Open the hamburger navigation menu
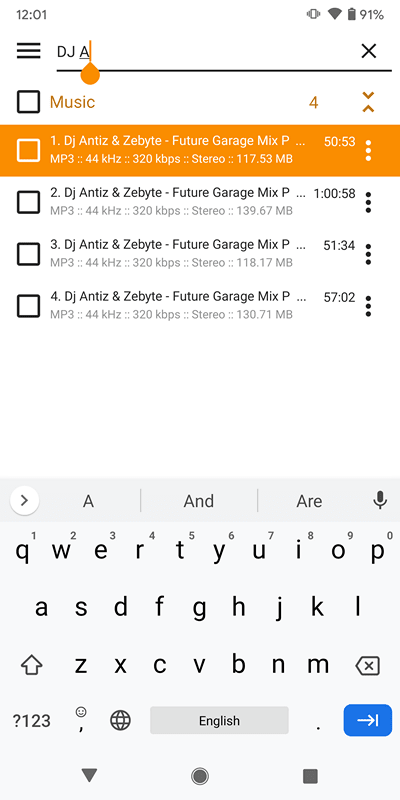 coord(29,51)
